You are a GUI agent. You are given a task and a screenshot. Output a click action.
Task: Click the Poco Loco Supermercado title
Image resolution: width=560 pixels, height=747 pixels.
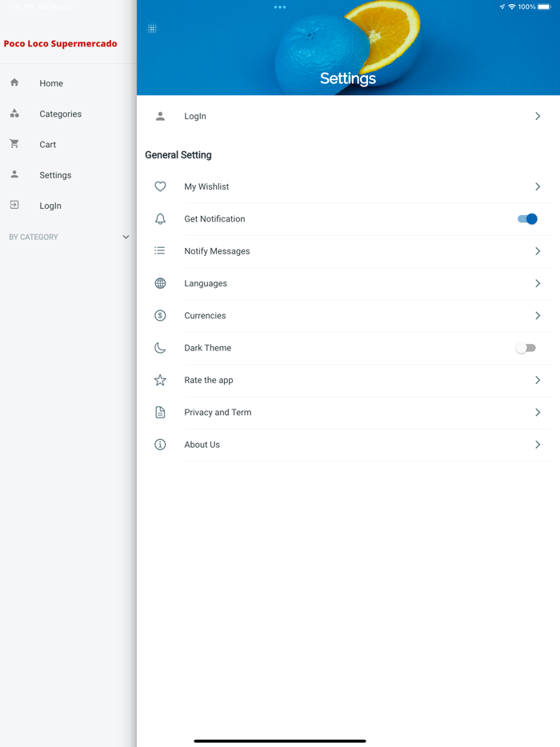click(61, 44)
